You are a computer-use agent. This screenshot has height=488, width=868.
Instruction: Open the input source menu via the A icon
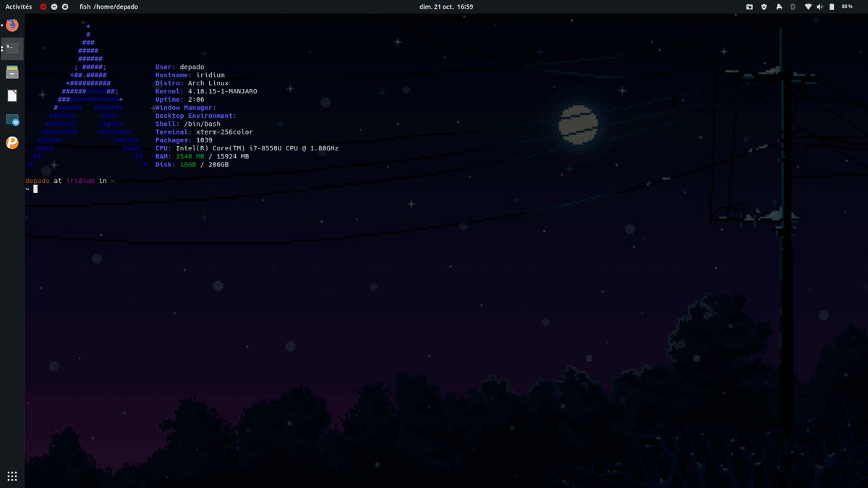pos(779,6)
